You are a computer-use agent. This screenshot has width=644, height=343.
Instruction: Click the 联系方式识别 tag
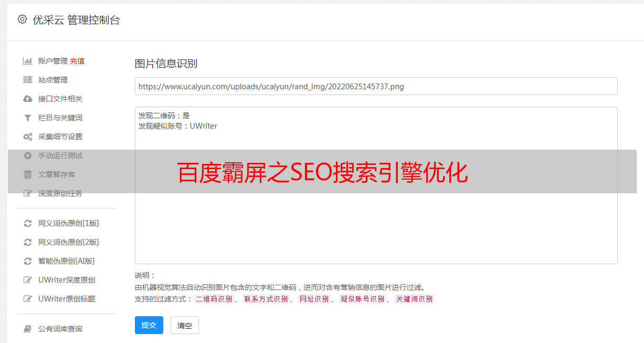click(266, 299)
